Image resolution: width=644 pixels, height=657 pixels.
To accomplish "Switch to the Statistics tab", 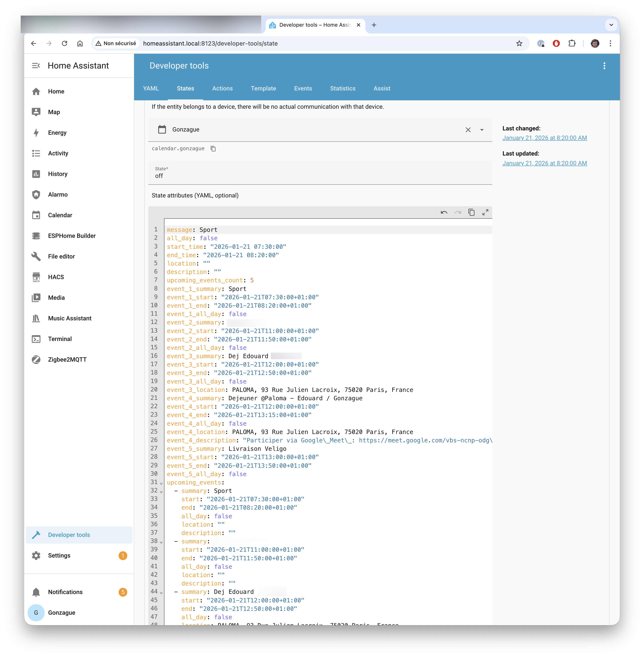I will pyautogui.click(x=342, y=88).
